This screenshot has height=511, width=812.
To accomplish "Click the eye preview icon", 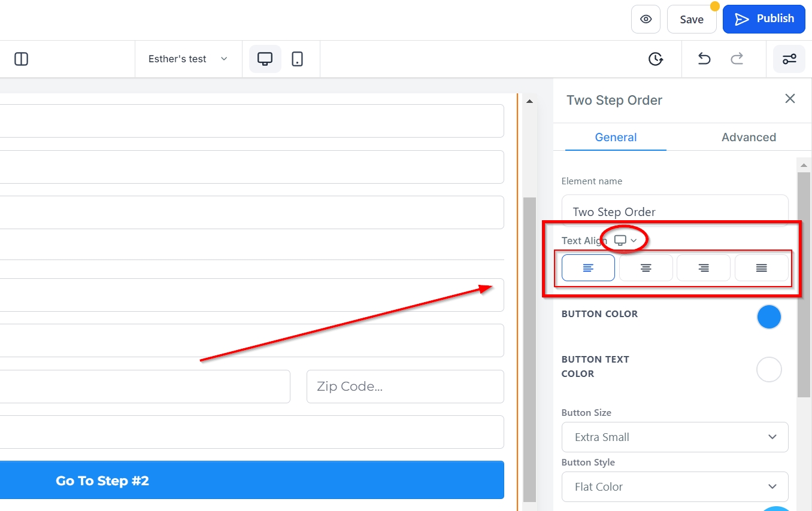I will pos(646,19).
